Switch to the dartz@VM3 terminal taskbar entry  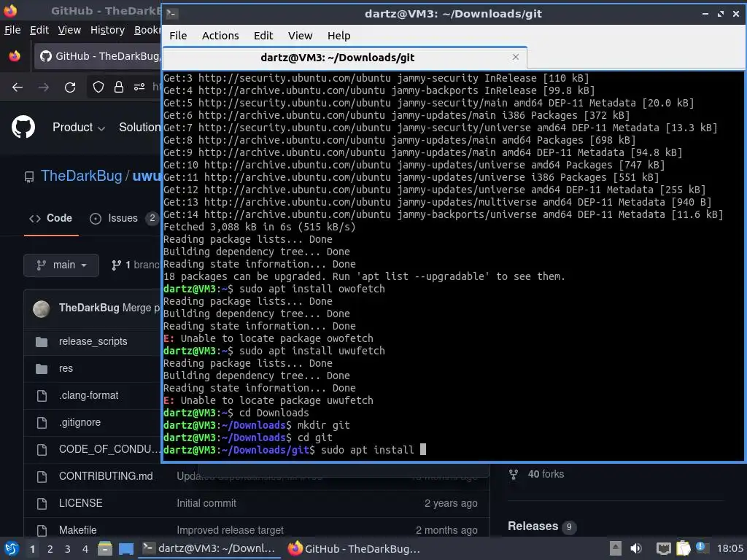pos(209,548)
